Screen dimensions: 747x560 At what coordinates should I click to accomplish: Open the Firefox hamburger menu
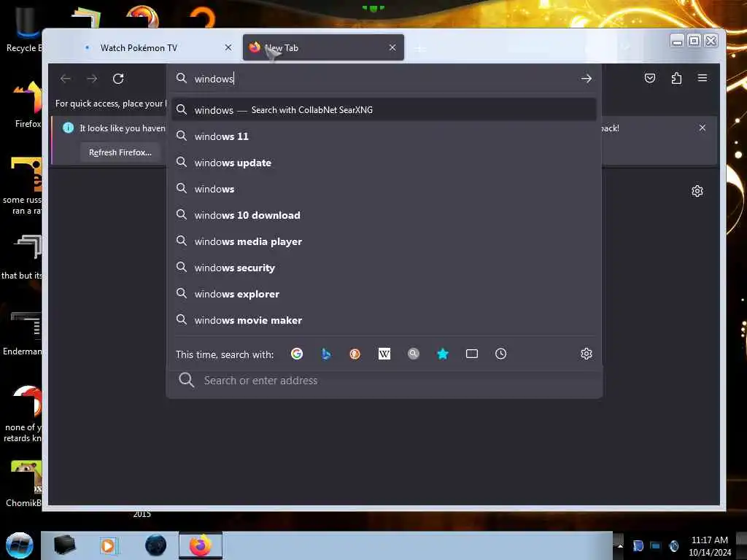[703, 77]
